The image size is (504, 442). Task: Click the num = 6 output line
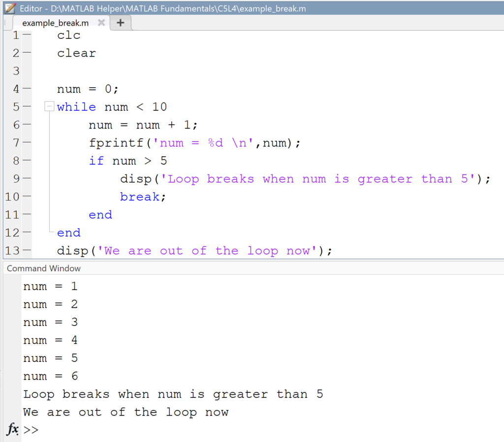point(49,376)
